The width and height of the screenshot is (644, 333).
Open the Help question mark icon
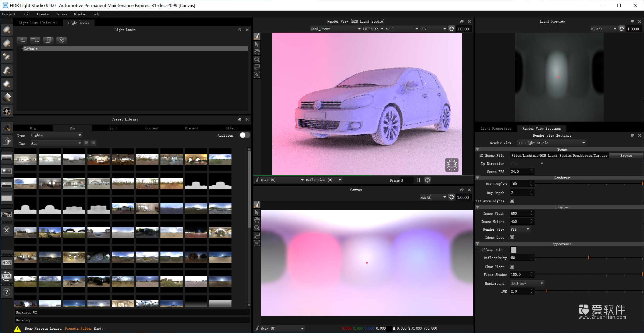pos(6,292)
